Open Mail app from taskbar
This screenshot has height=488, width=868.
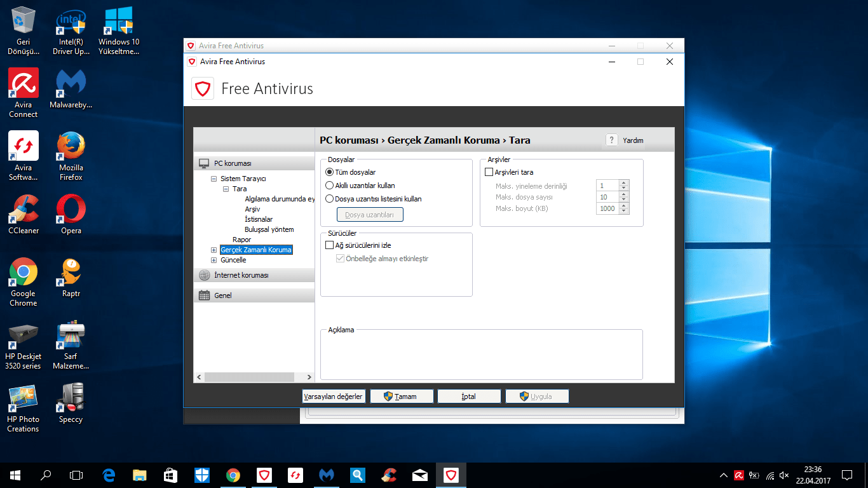pyautogui.click(x=420, y=475)
